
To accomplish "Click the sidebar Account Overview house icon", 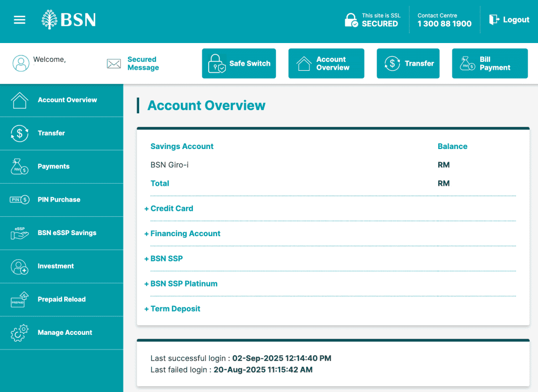I will point(19,100).
